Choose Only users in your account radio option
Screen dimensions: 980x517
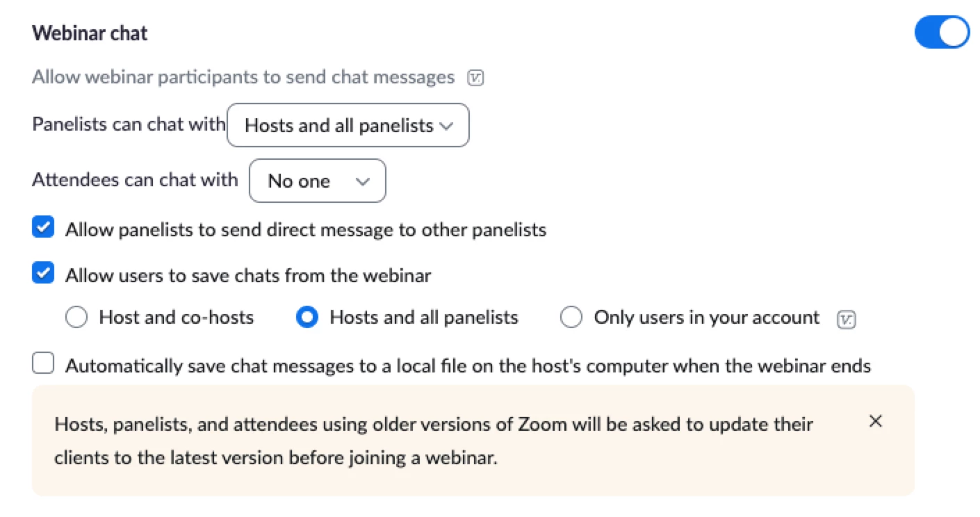tap(571, 318)
